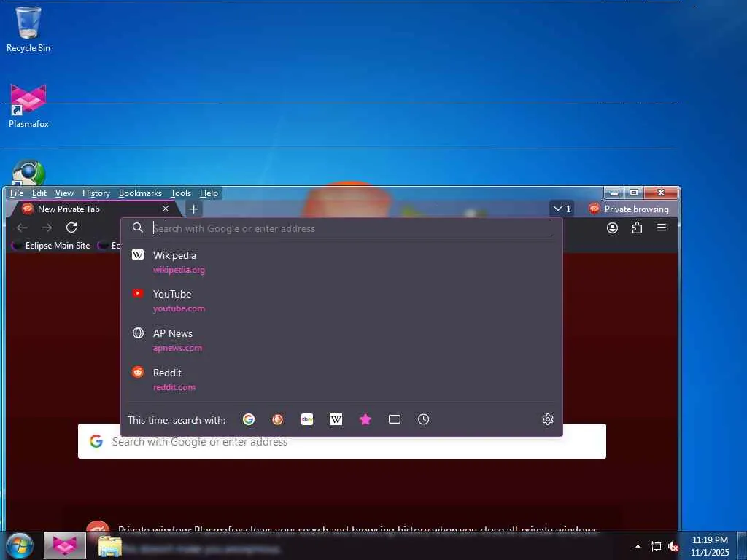Open the File menu
The image size is (747, 560).
pos(17,192)
